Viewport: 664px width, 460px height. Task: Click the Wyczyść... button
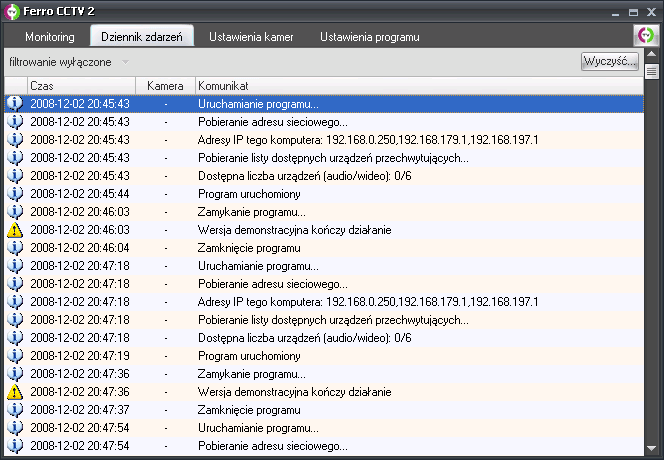pos(610,61)
